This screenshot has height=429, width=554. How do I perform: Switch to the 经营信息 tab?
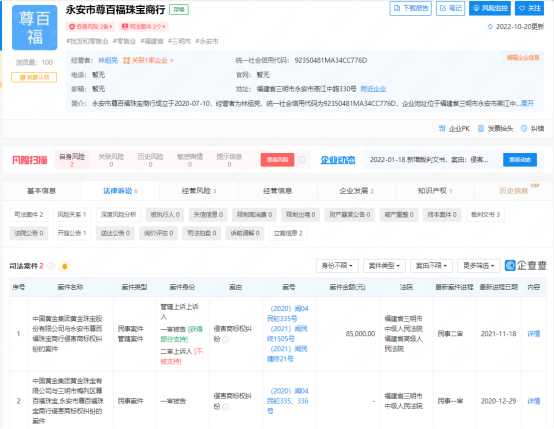coord(278,191)
